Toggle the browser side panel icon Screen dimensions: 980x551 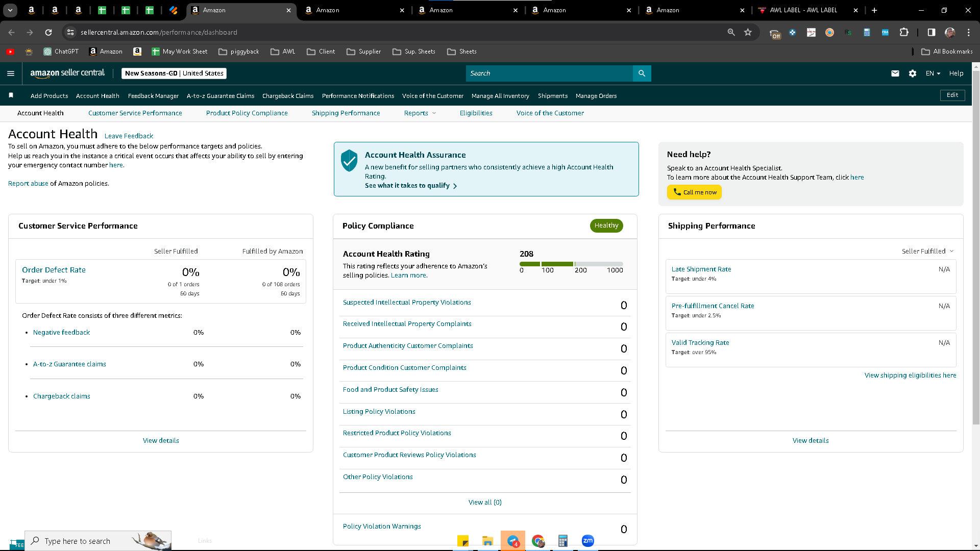932,32
